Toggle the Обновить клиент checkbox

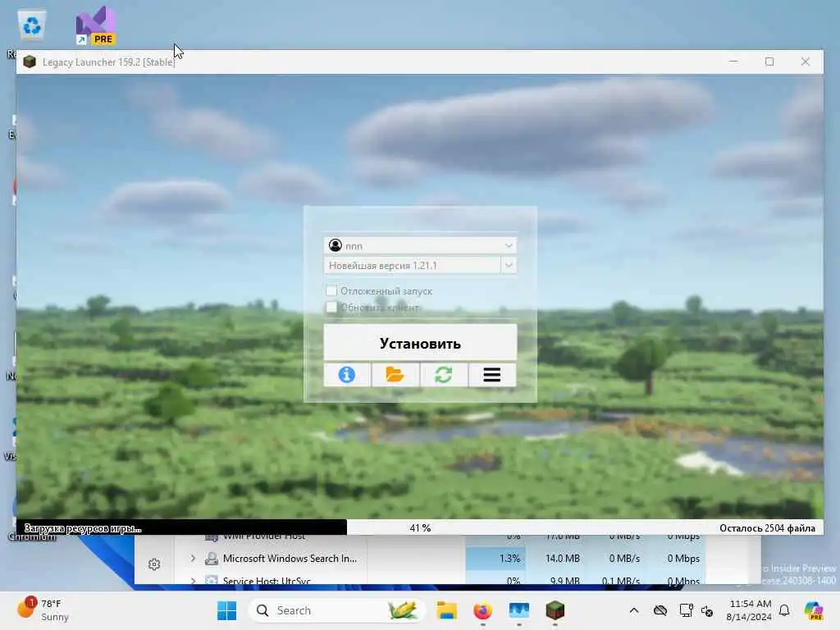331,307
